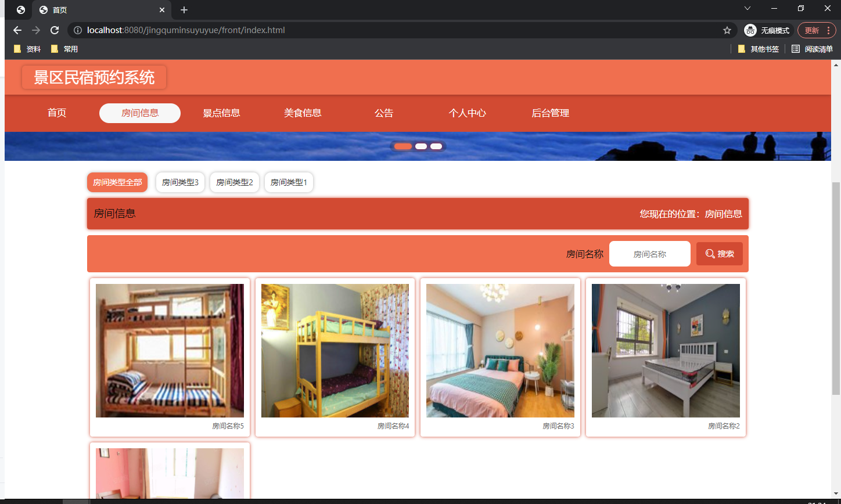Click the page vertical scrollbar thumb

(x=836, y=289)
